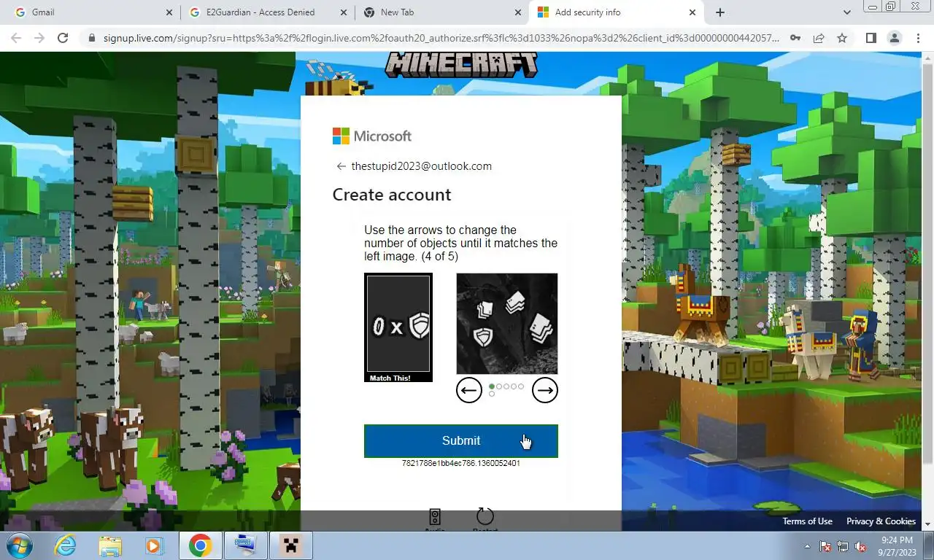Click the Restart circular arrow icon
Image resolution: width=934 pixels, height=560 pixels.
click(485, 517)
